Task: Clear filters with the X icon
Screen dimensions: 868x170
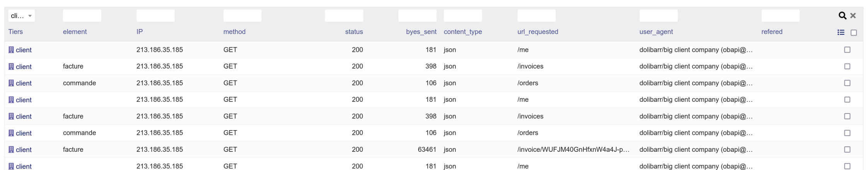Action: click(853, 15)
